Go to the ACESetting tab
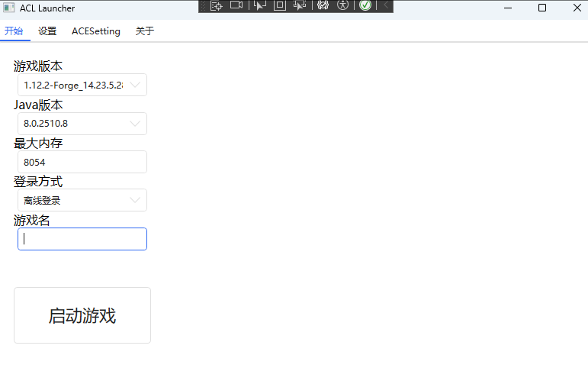This screenshot has width=588, height=368. pyautogui.click(x=96, y=31)
